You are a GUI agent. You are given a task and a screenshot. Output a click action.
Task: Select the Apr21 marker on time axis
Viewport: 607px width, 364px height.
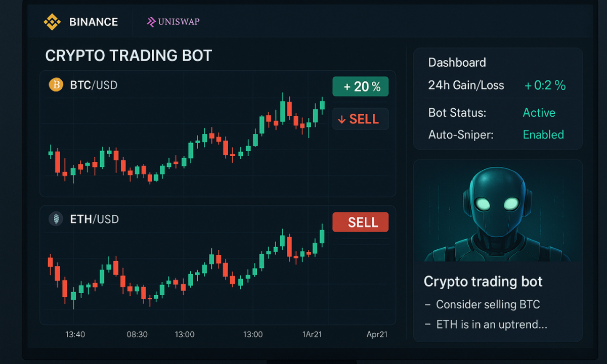click(x=377, y=334)
